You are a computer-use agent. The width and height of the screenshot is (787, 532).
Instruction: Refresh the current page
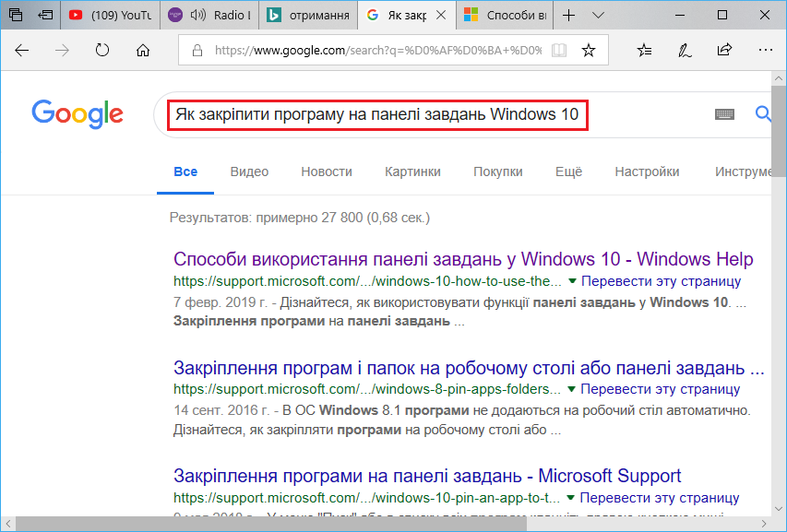point(102,50)
